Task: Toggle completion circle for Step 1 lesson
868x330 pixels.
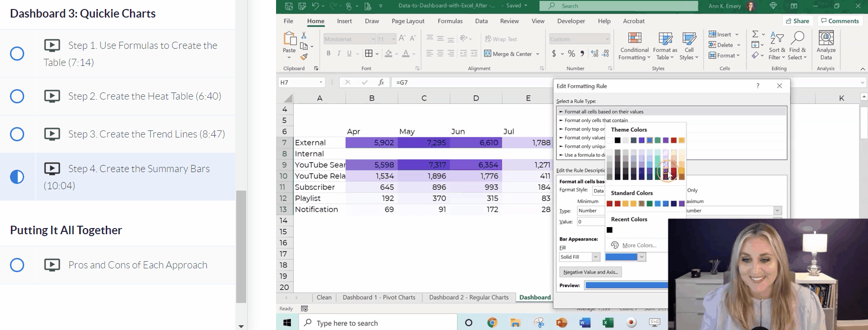Action: 17,54
